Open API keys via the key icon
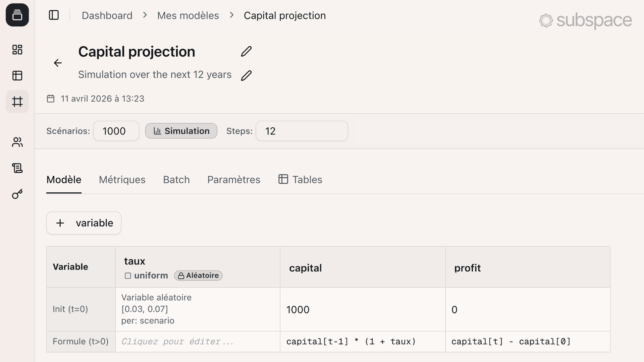 17,194
